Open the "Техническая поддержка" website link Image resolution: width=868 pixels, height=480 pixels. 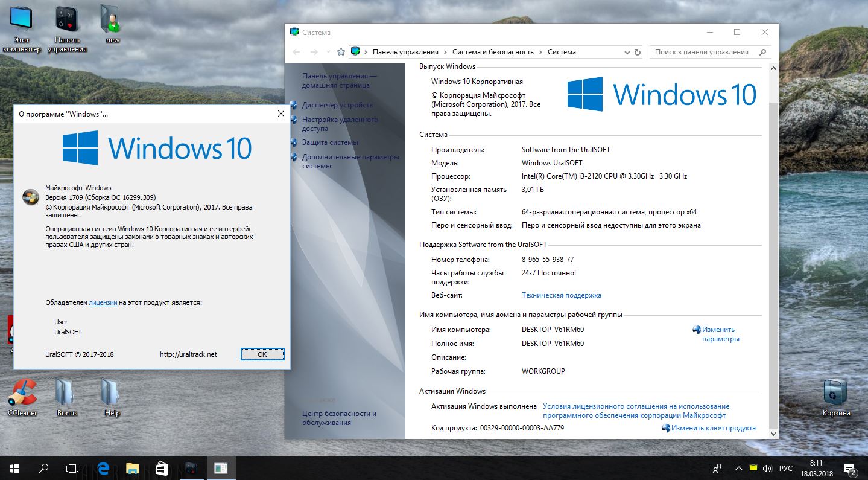click(561, 295)
